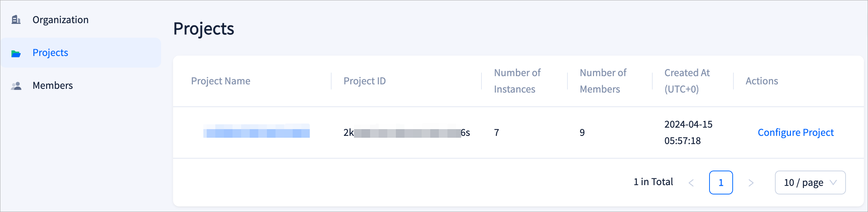Screen dimensions: 868x212
Task: Expand the 10 / page dropdown
Action: click(x=810, y=183)
